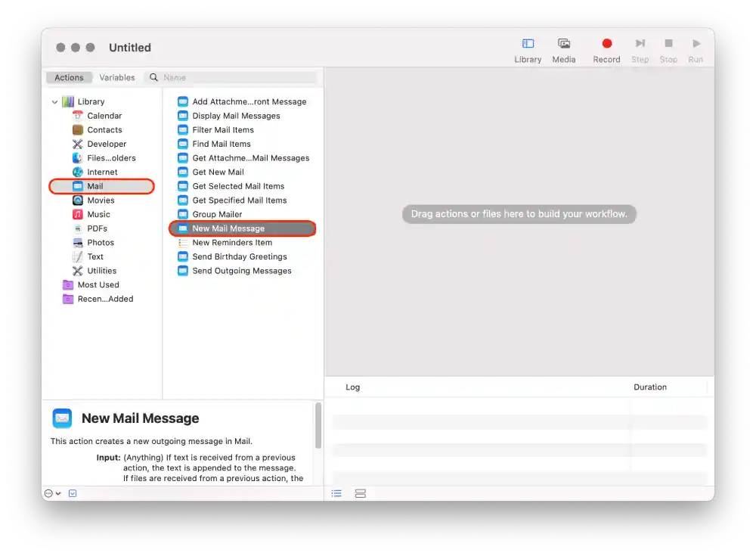Click the Duration column header

coord(650,387)
